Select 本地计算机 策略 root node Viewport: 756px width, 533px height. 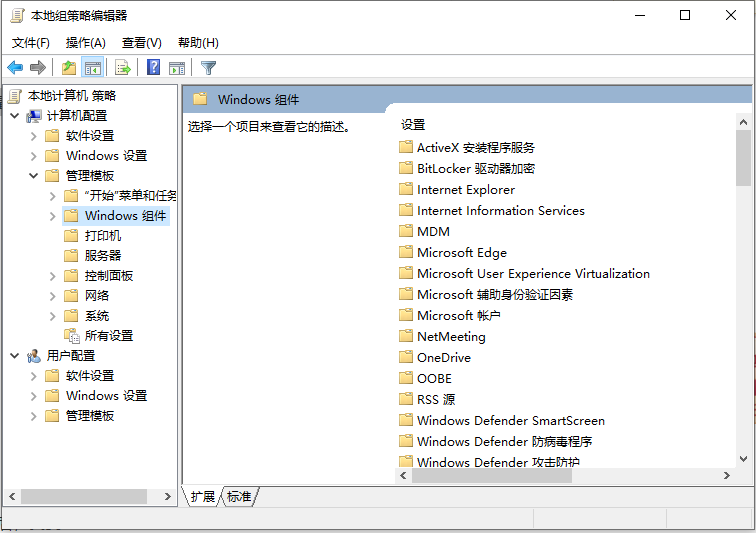pos(72,96)
